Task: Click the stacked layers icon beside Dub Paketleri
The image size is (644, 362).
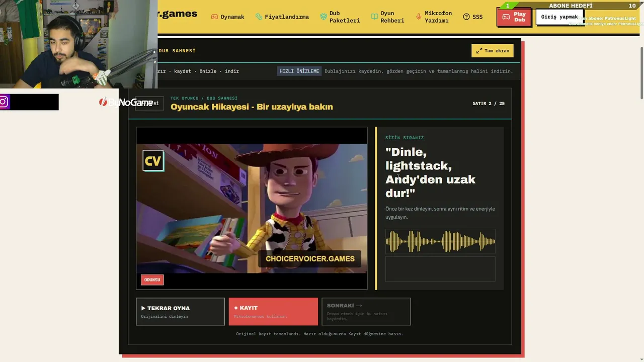Action: pos(324,17)
